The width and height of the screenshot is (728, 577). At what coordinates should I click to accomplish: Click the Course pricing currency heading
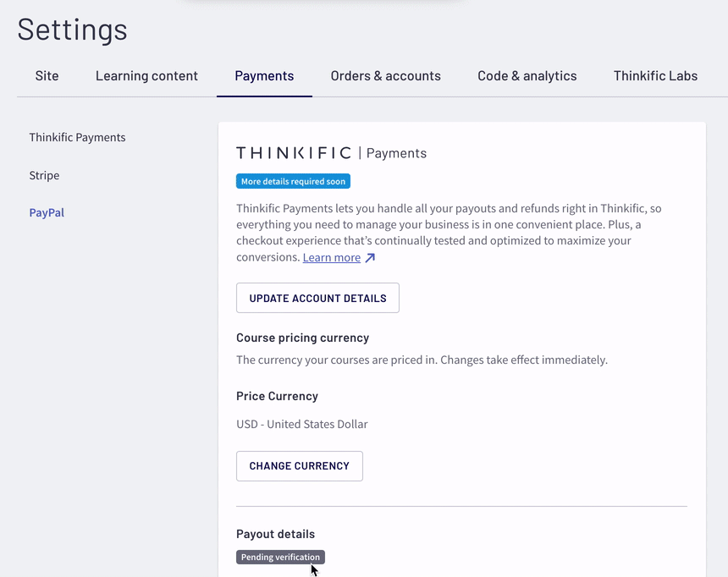pyautogui.click(x=303, y=338)
